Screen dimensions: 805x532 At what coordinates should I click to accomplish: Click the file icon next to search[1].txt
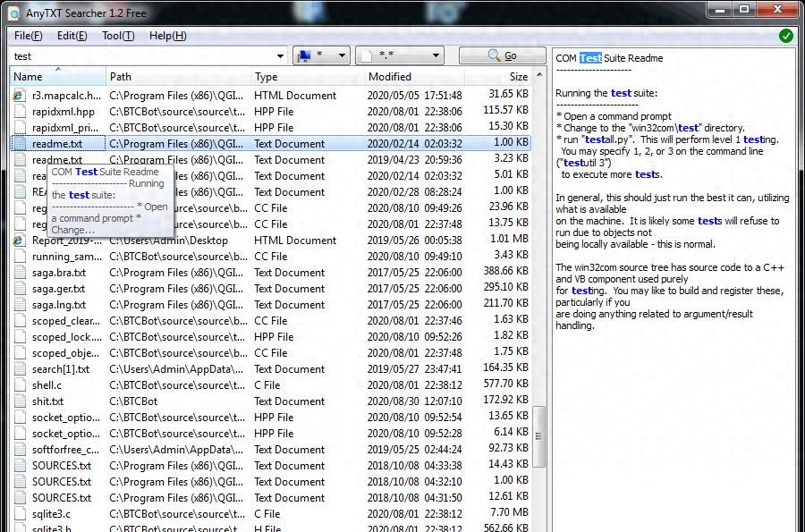20,369
